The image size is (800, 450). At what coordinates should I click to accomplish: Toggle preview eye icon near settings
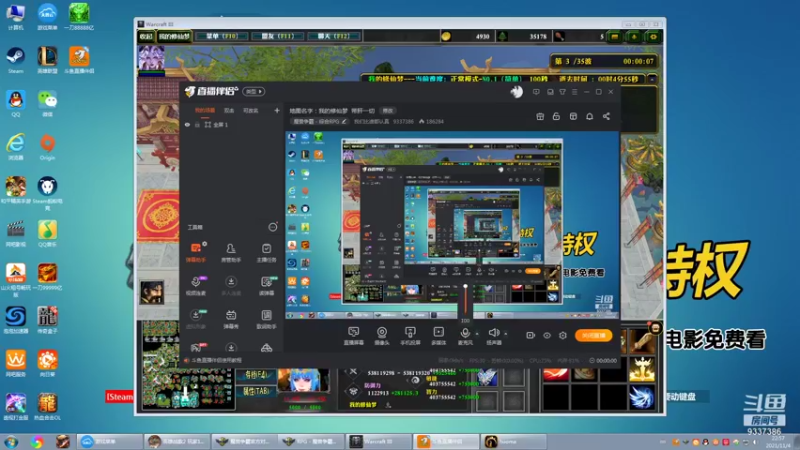[x=547, y=335]
